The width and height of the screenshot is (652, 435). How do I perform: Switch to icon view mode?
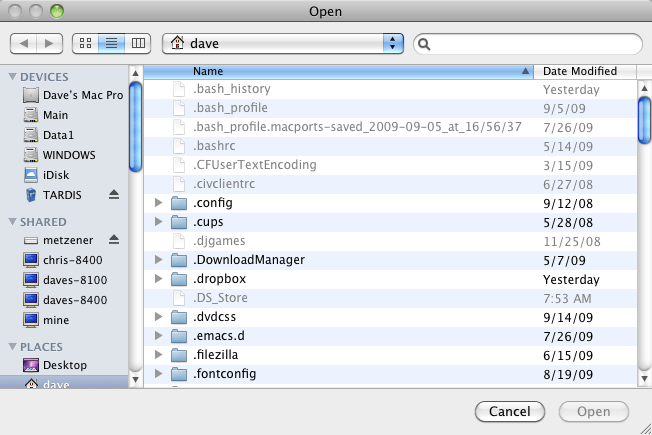tap(86, 44)
